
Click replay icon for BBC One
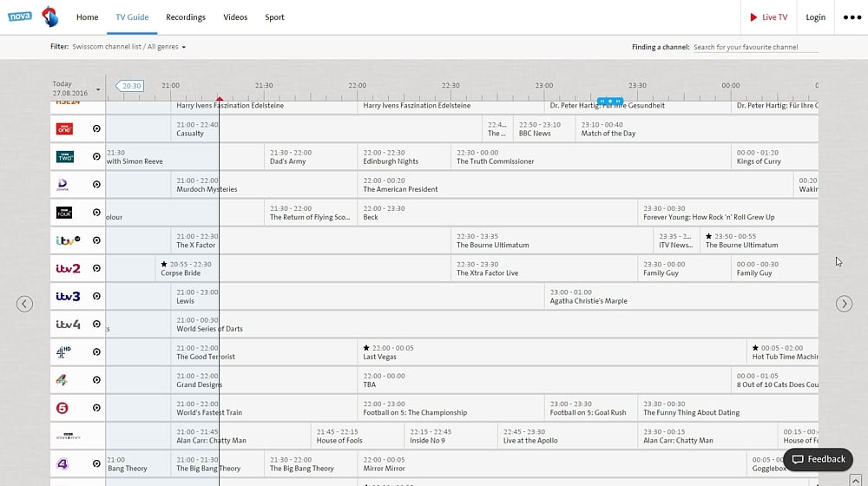(96, 128)
